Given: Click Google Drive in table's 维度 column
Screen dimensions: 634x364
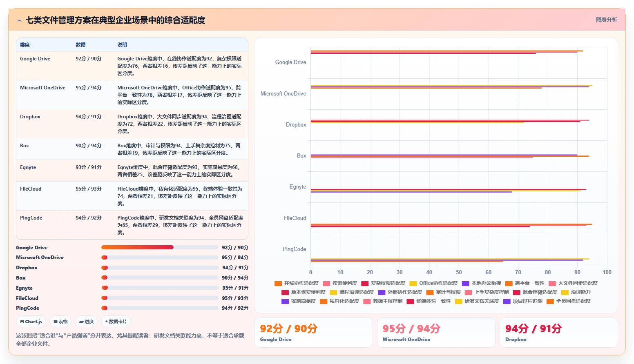Looking at the screenshot, I should (35, 59).
